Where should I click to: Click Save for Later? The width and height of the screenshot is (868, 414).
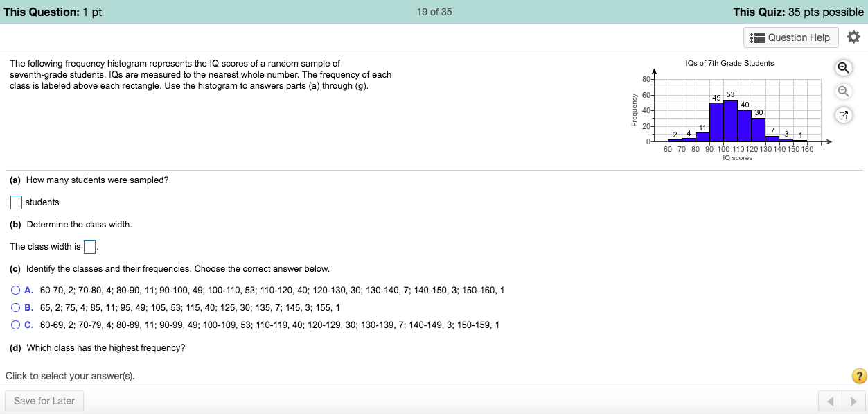44,400
